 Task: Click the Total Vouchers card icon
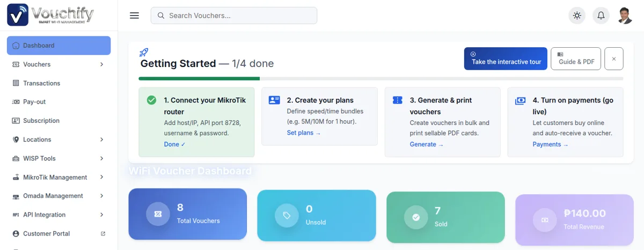[158, 214]
